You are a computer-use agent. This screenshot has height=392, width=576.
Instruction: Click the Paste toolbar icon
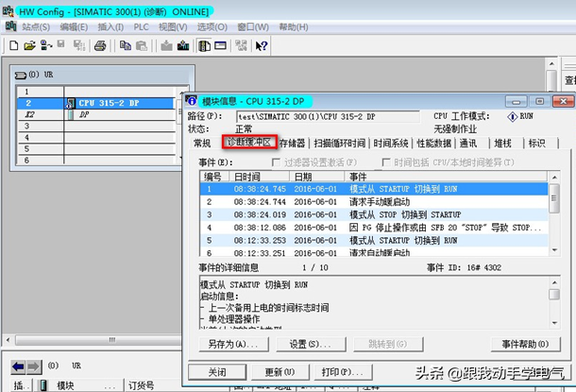click(142, 45)
